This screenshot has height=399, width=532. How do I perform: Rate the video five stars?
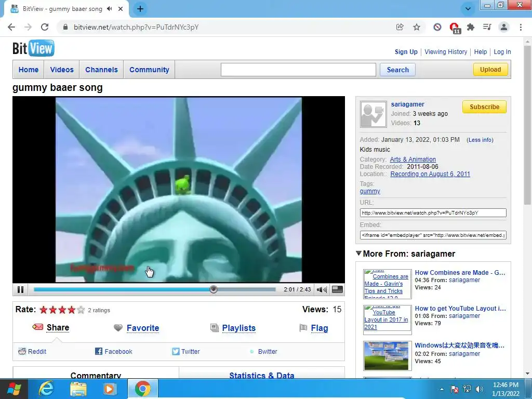(81, 310)
